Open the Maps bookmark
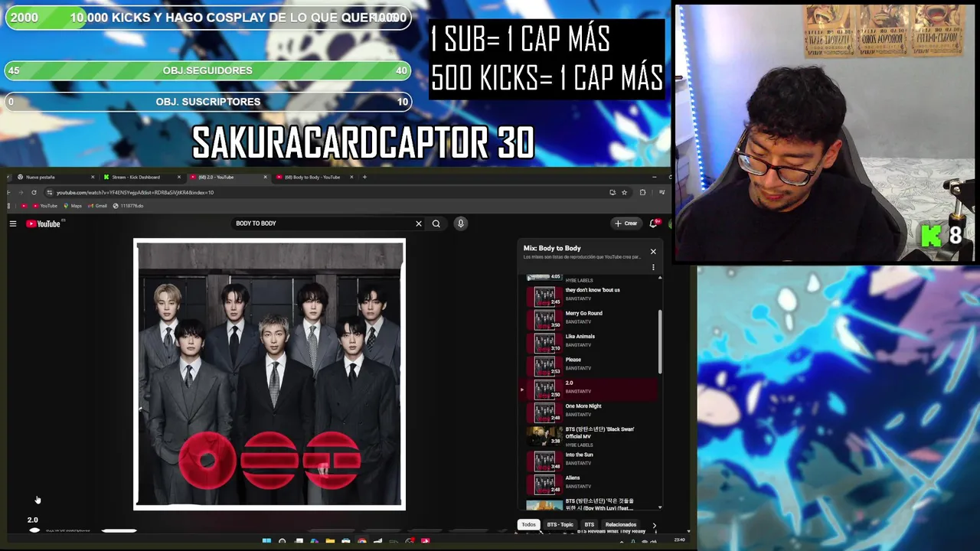This screenshot has height=551, width=980. tap(73, 206)
